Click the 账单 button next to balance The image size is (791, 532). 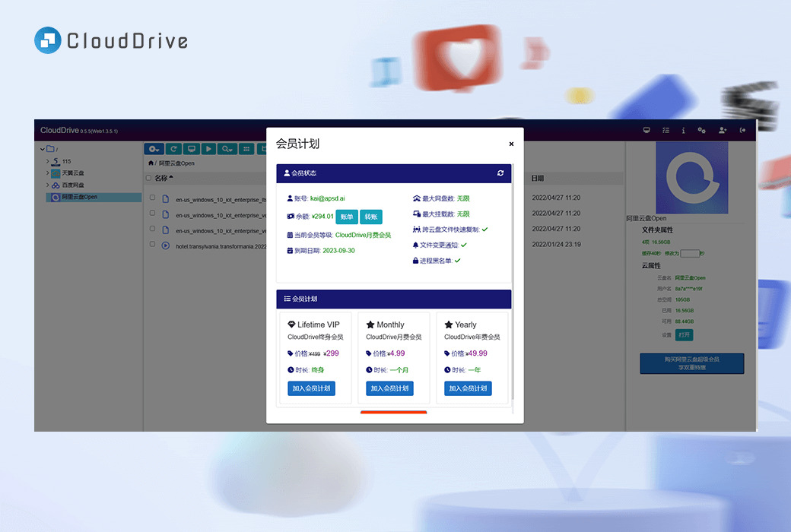coord(346,217)
